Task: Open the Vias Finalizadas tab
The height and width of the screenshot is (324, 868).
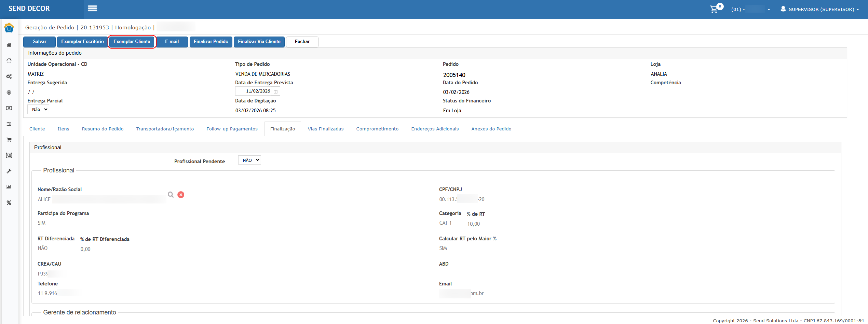Action: pyautogui.click(x=325, y=129)
